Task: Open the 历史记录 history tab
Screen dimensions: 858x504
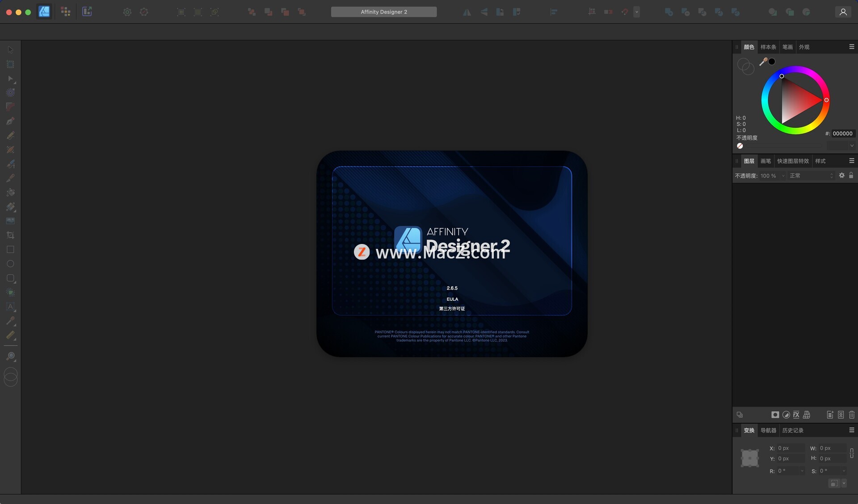Action: (792, 430)
